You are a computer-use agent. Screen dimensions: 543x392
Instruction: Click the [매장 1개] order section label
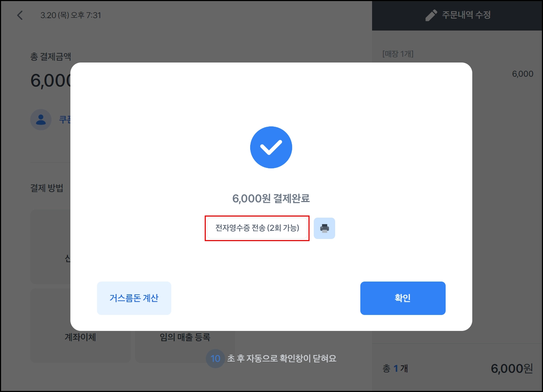(x=398, y=54)
